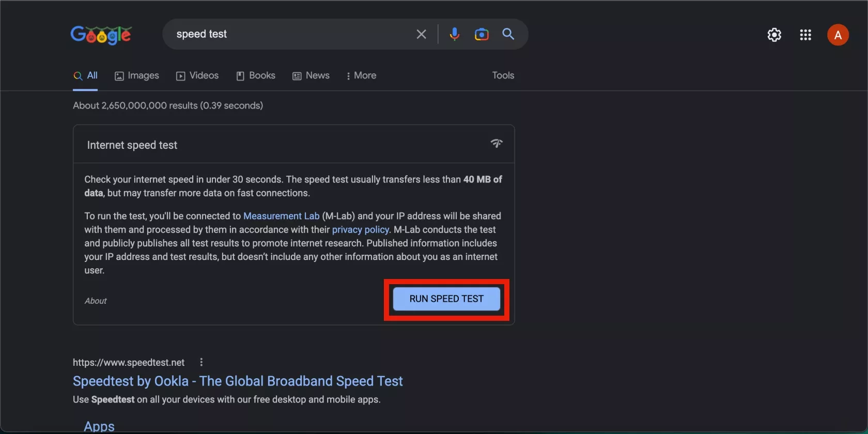Image resolution: width=868 pixels, height=434 pixels.
Task: Open the Measurement Lab link
Action: click(281, 216)
